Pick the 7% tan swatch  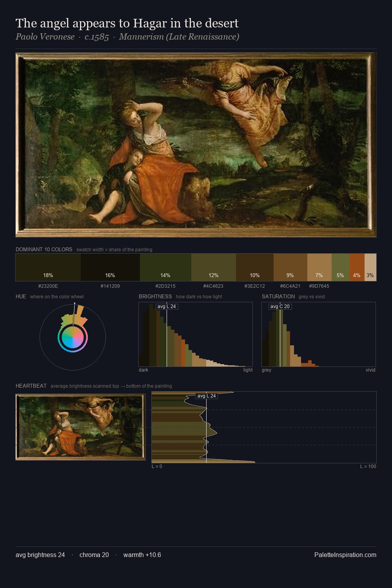coord(319,267)
